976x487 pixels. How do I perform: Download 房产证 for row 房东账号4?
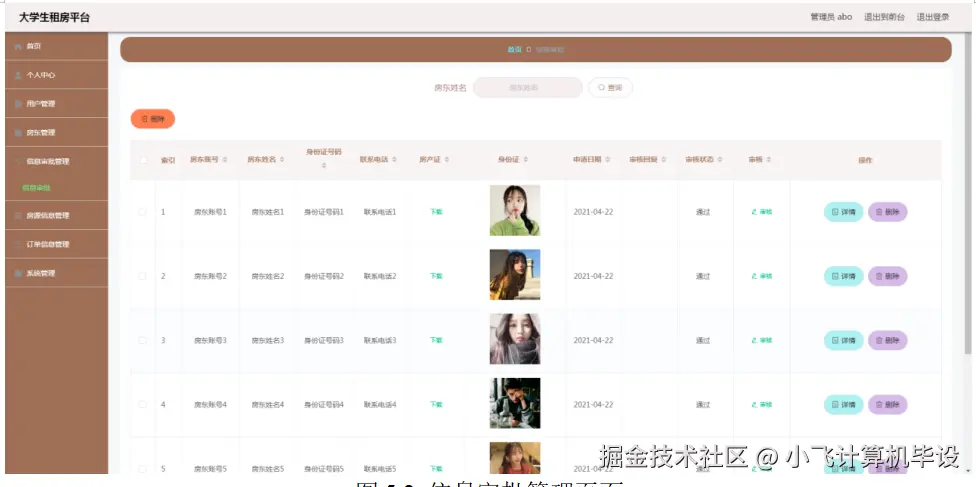[436, 404]
